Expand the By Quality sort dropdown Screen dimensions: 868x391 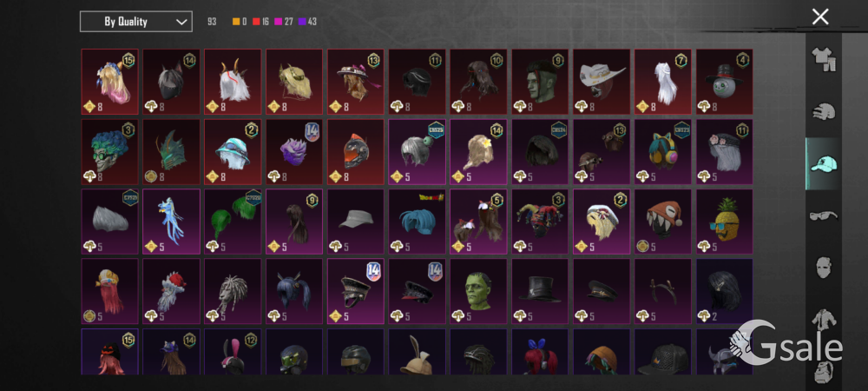(136, 22)
